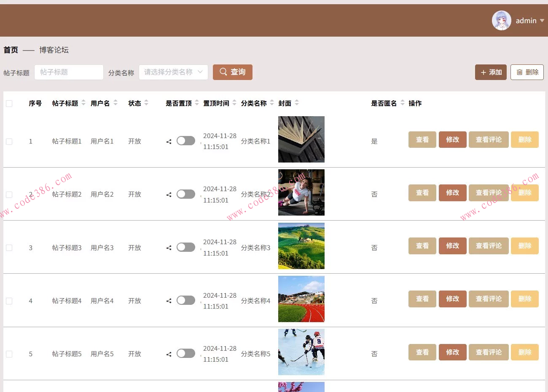Open the 请选择分类名称 dropdown
The height and width of the screenshot is (392, 548).
(x=173, y=72)
